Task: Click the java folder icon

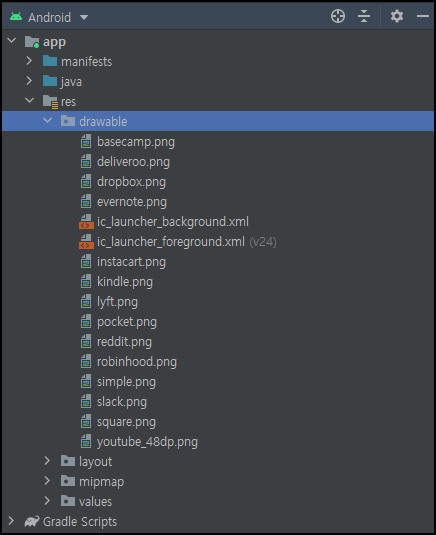Action: pyautogui.click(x=50, y=81)
